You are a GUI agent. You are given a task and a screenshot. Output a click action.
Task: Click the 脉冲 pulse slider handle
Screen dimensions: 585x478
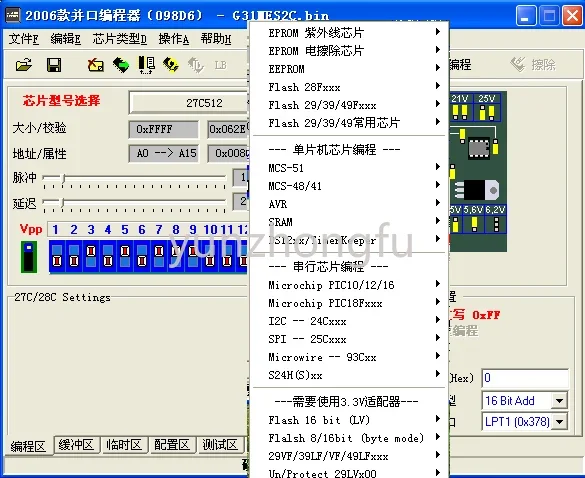[x=63, y=178]
